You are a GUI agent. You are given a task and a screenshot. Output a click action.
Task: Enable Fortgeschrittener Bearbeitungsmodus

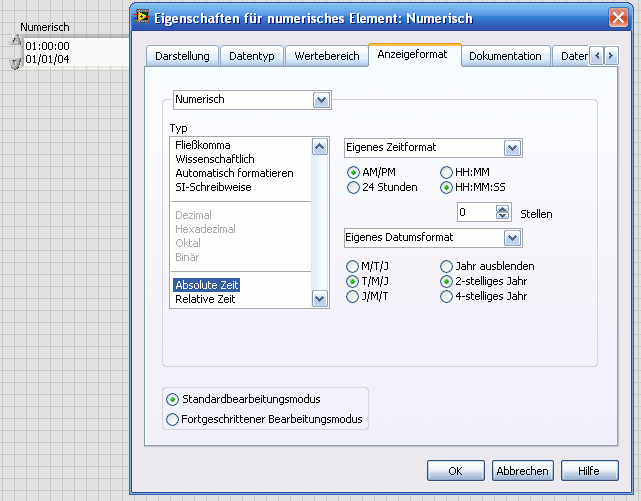[x=173, y=419]
